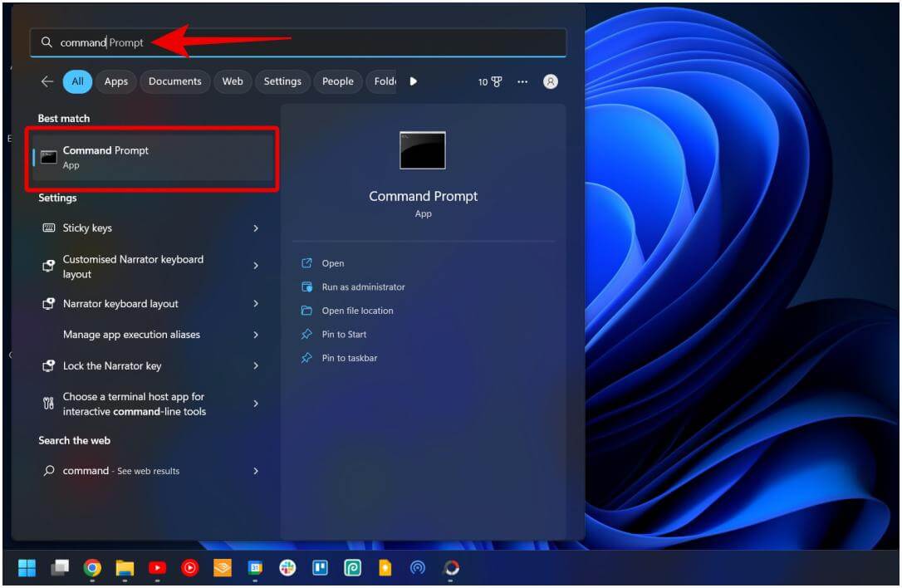Click the Open action's launch icon

(x=306, y=263)
